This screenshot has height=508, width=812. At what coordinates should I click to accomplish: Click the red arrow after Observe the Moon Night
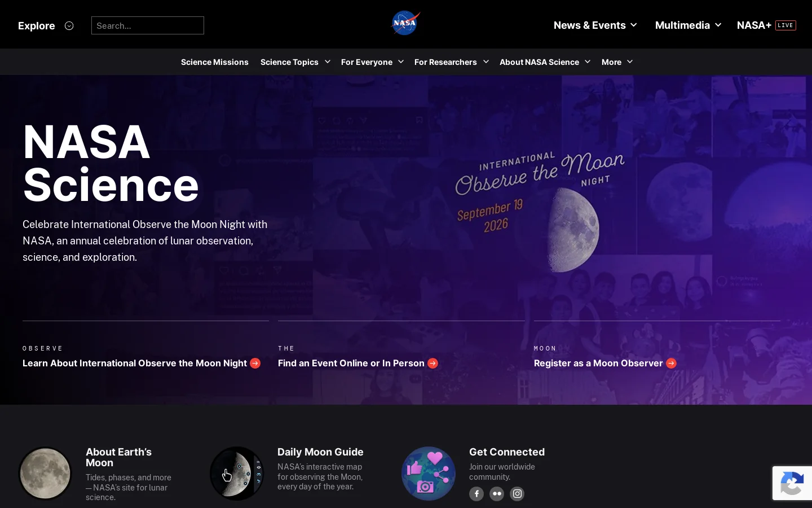tap(255, 363)
